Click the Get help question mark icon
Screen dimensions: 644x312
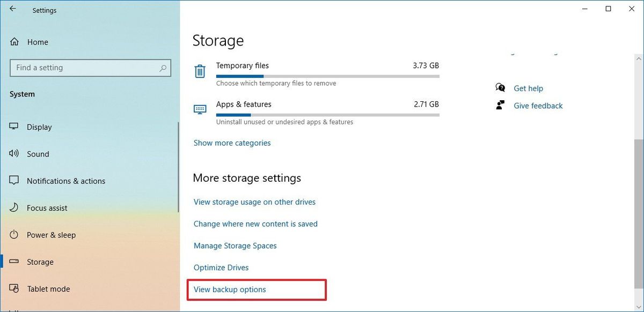pyautogui.click(x=500, y=87)
